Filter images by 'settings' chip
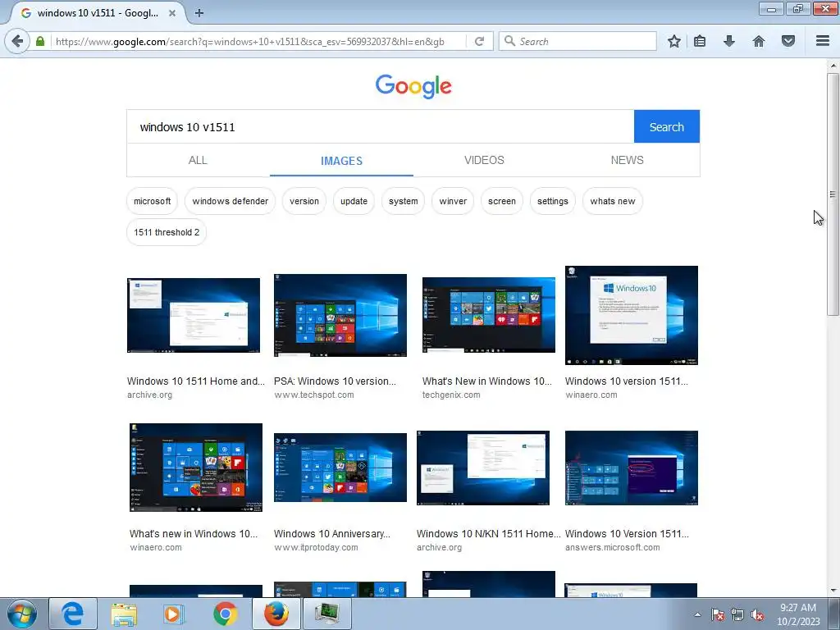Viewport: 840px width, 630px height. click(553, 201)
